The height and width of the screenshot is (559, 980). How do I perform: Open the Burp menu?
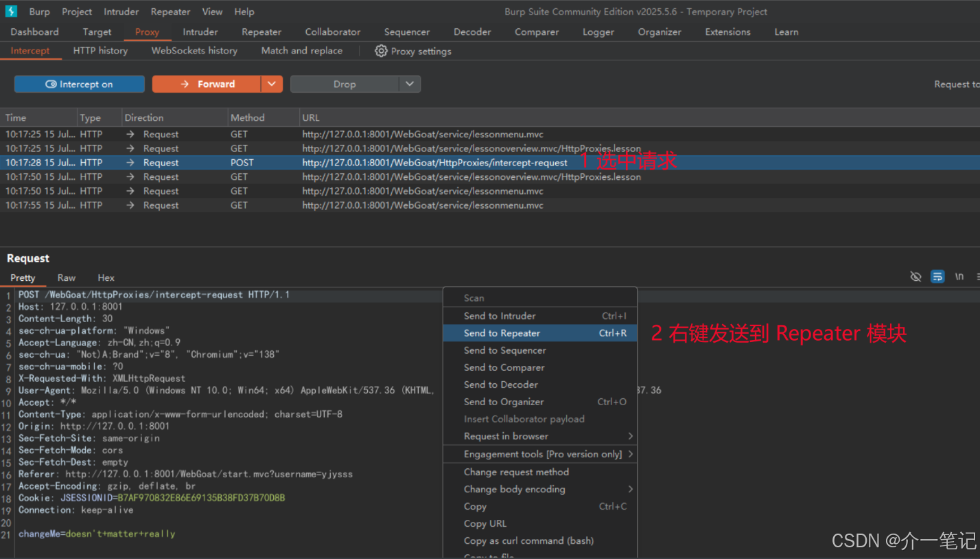[x=40, y=12]
